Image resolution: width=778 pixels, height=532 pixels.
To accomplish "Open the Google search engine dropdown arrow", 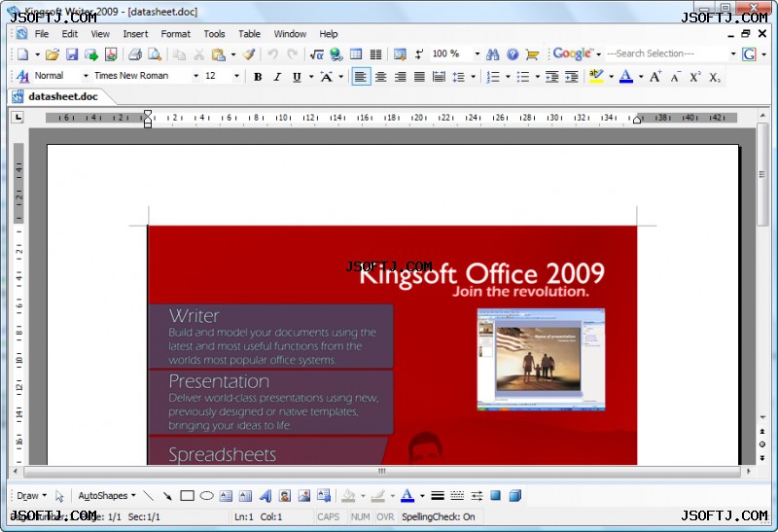I will pos(598,54).
